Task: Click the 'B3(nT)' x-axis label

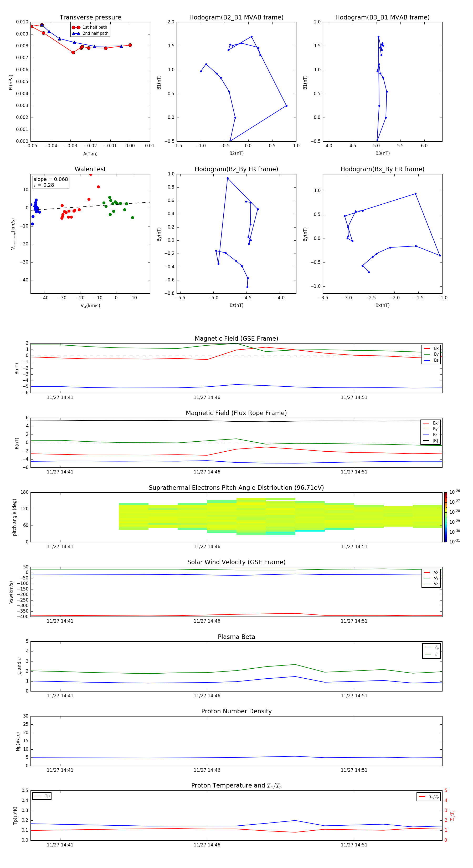Action: [382, 153]
